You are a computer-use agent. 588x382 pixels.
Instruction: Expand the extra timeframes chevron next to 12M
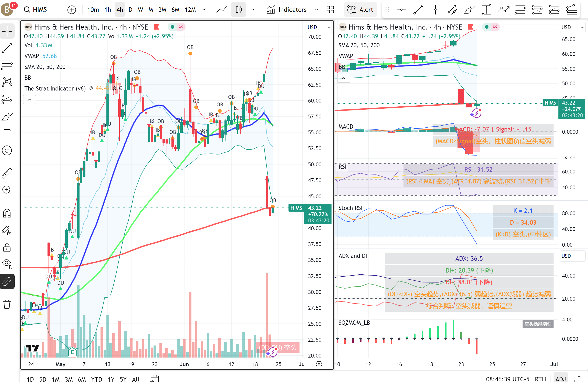[x=204, y=9]
